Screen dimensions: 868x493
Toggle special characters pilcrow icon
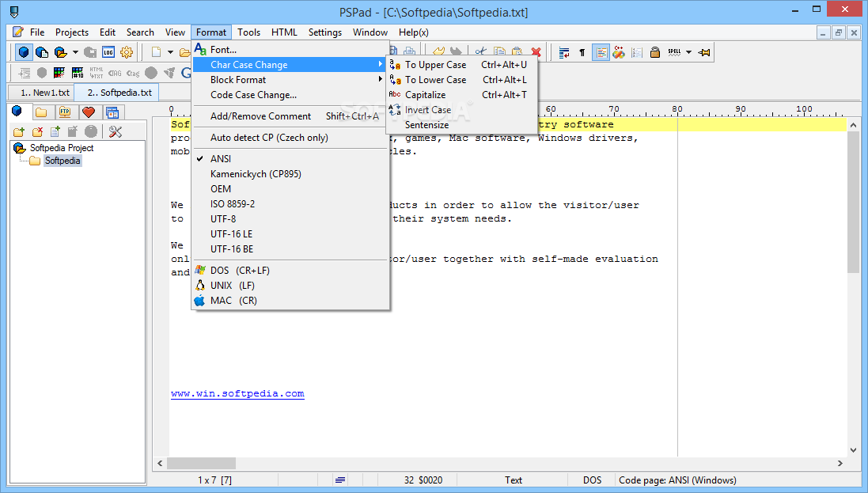pos(582,52)
